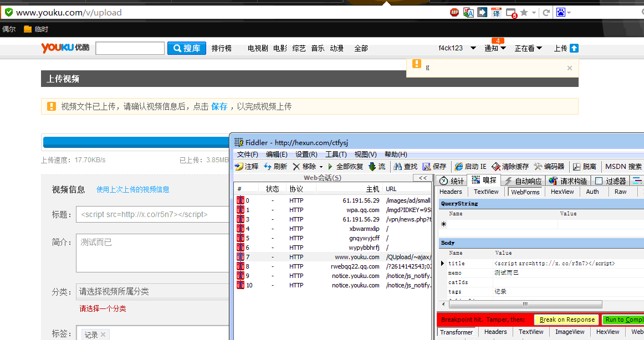This screenshot has height=340, width=644.
Task: Select session 8 rwebqq22.qq.com row
Action: [333, 266]
